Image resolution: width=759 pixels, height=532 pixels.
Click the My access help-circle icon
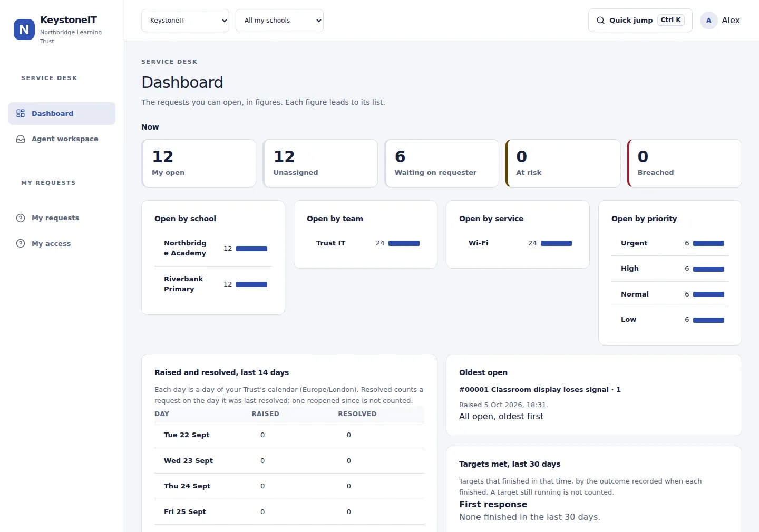[21, 243]
